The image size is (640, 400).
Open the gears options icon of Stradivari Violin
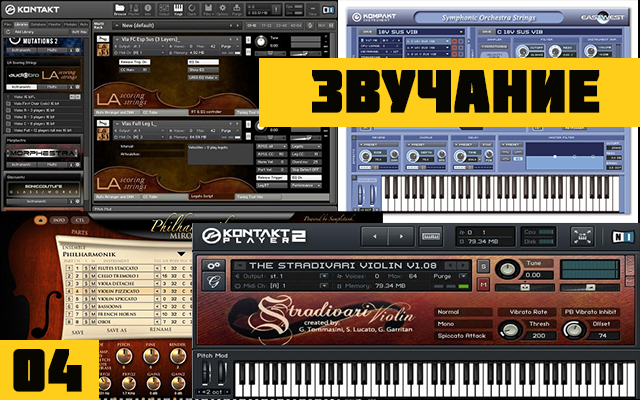tap(213, 266)
